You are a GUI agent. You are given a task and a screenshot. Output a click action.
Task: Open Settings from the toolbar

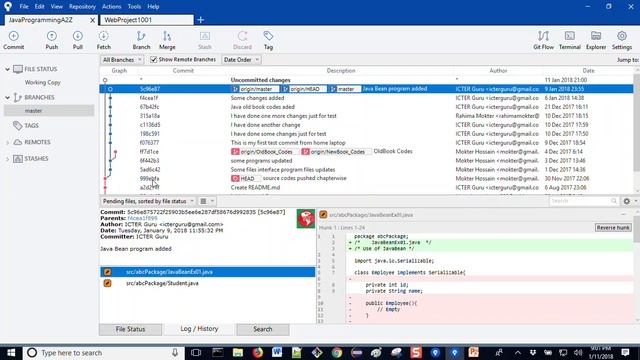(x=622, y=40)
